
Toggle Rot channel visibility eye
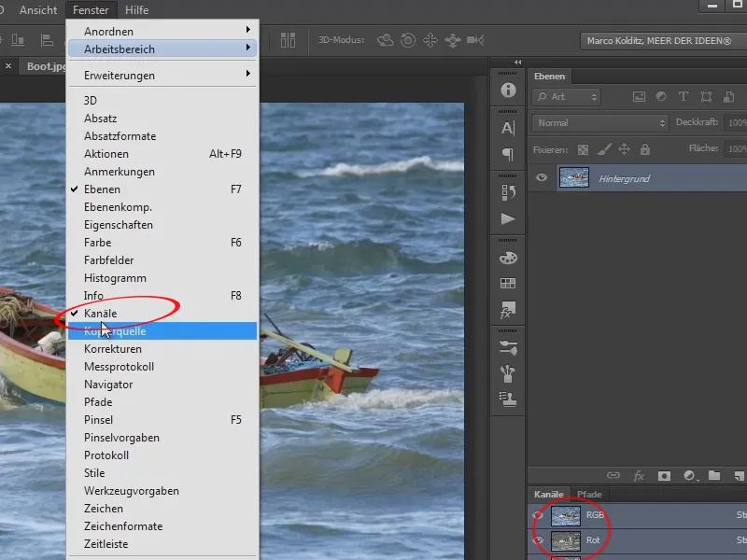[x=539, y=540]
